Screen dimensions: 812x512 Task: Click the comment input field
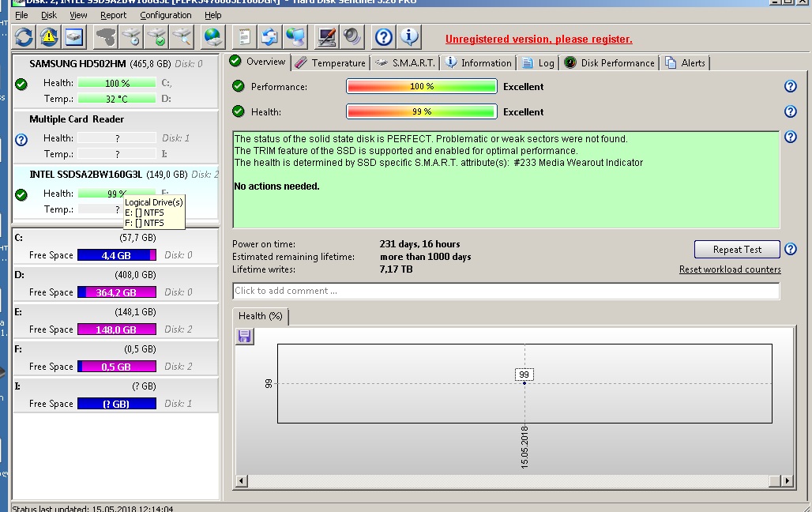(506, 291)
